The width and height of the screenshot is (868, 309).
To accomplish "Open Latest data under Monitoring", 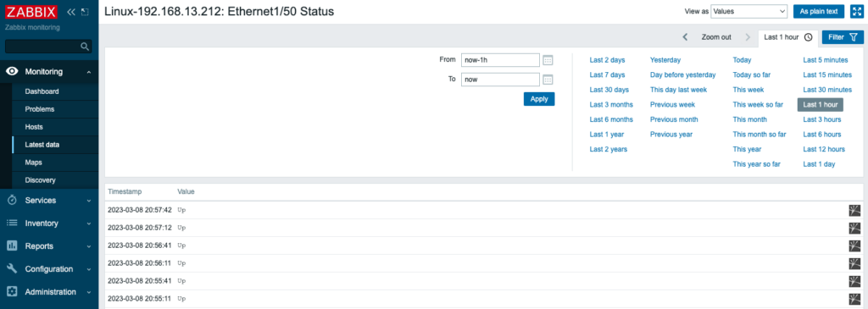I will click(42, 145).
